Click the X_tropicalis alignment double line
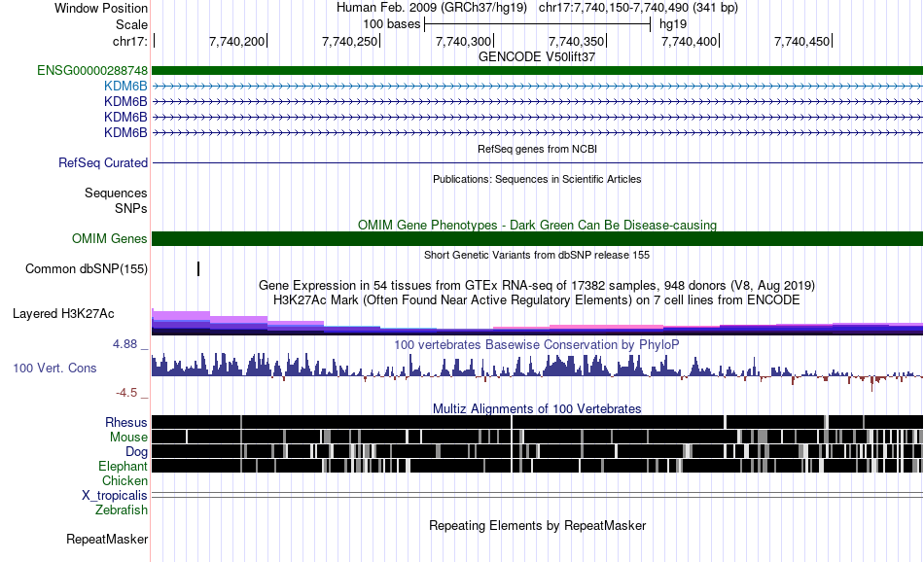The width and height of the screenshot is (924, 562). [x=538, y=495]
